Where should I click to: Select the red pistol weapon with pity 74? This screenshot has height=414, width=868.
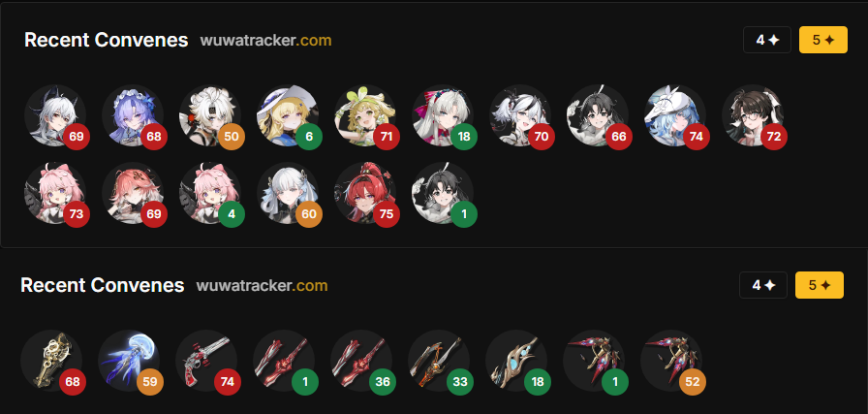point(206,361)
